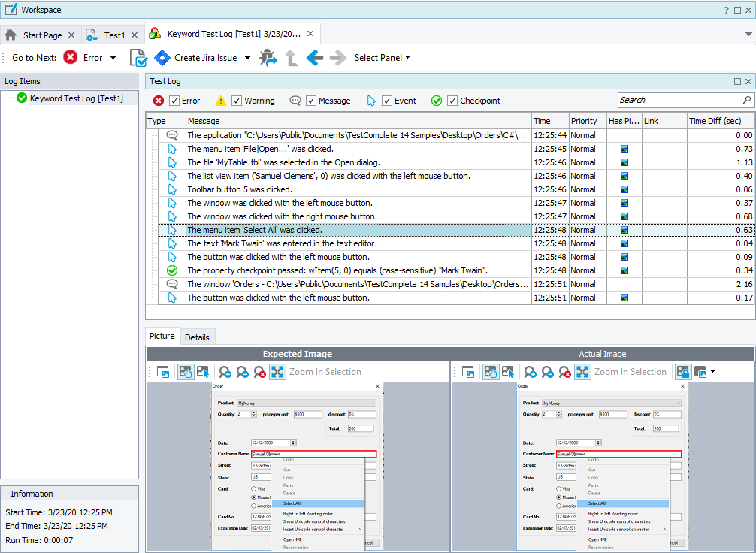Zoom in on the Expected Image
Viewport: 756px width, 553px height.
pyautogui.click(x=225, y=372)
